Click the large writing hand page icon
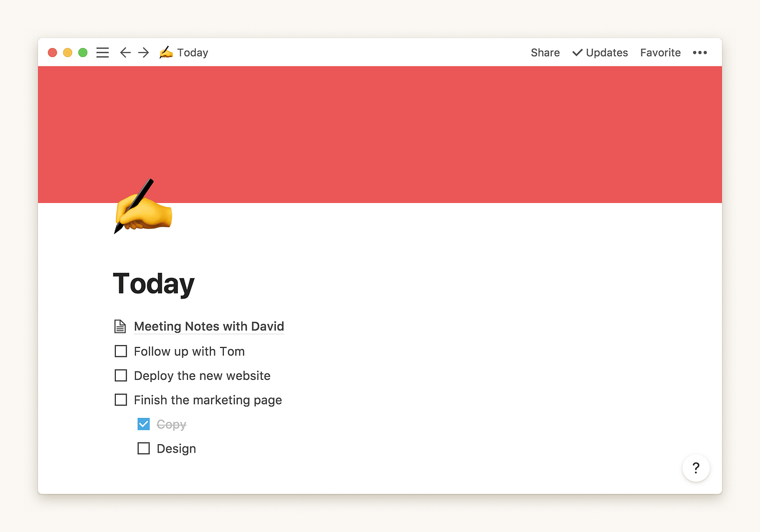 pyautogui.click(x=143, y=206)
